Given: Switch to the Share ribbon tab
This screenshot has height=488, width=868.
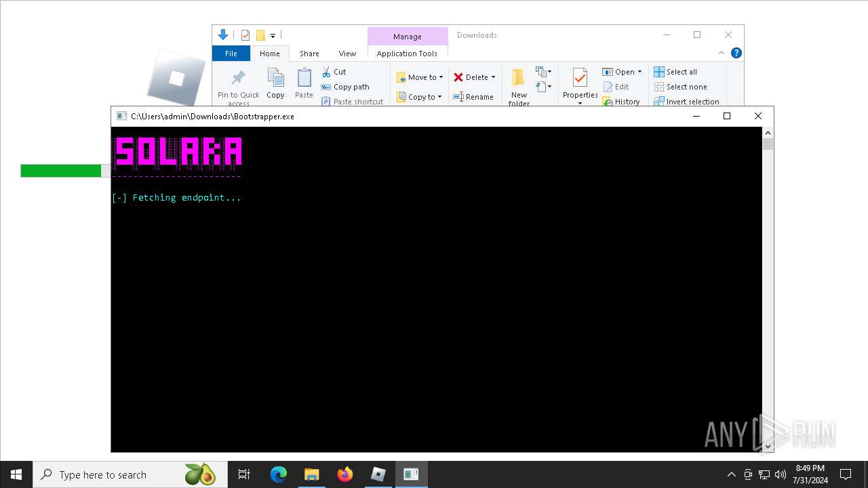Looking at the screenshot, I should (x=309, y=54).
